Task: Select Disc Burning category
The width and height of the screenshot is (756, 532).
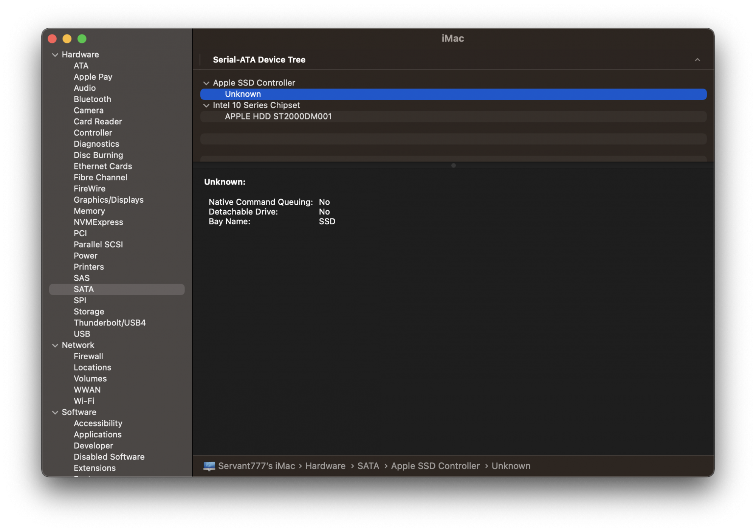Action: (x=98, y=155)
